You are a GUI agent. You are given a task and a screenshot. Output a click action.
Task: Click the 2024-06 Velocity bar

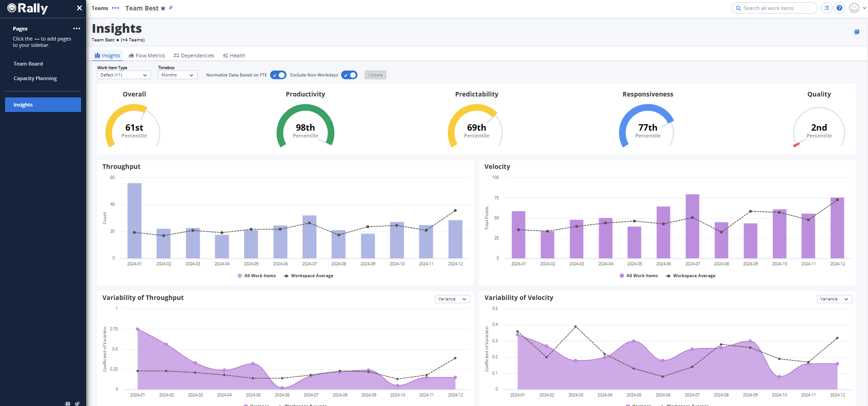point(663,233)
